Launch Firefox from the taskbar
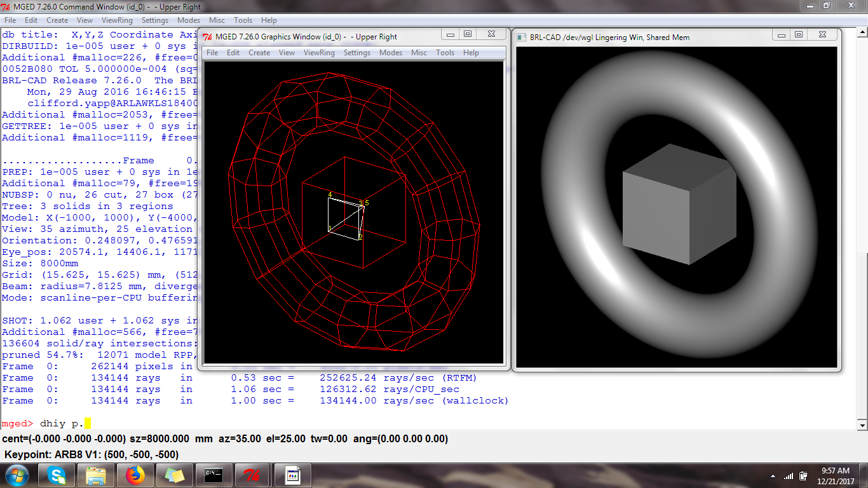 [135, 475]
